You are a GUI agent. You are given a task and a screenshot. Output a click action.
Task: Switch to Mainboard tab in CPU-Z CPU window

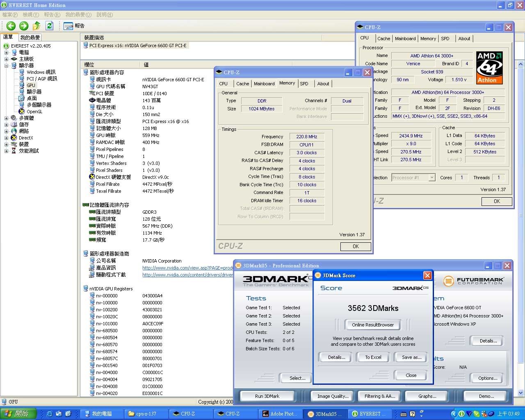405,39
